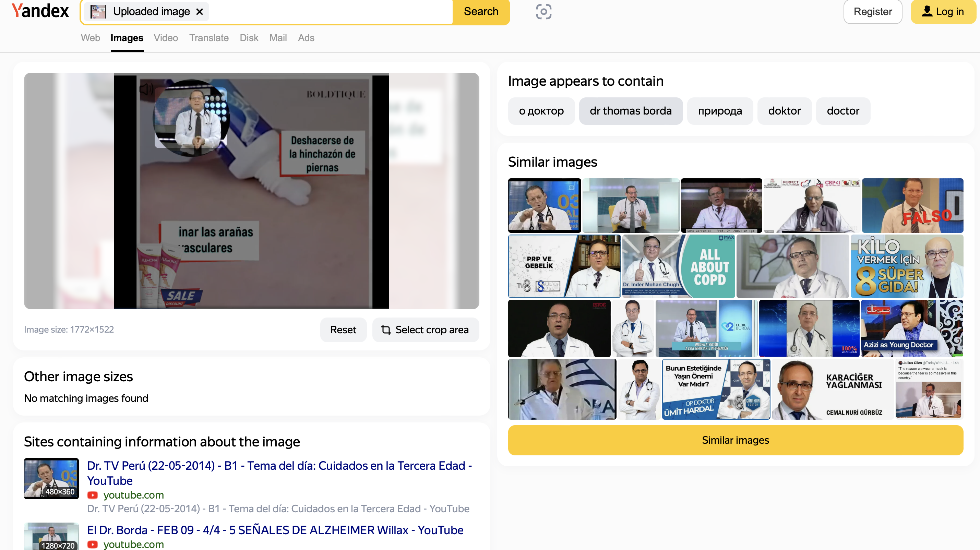The image size is (980, 550).
Task: Select the 'природа' tag
Action: coord(720,111)
